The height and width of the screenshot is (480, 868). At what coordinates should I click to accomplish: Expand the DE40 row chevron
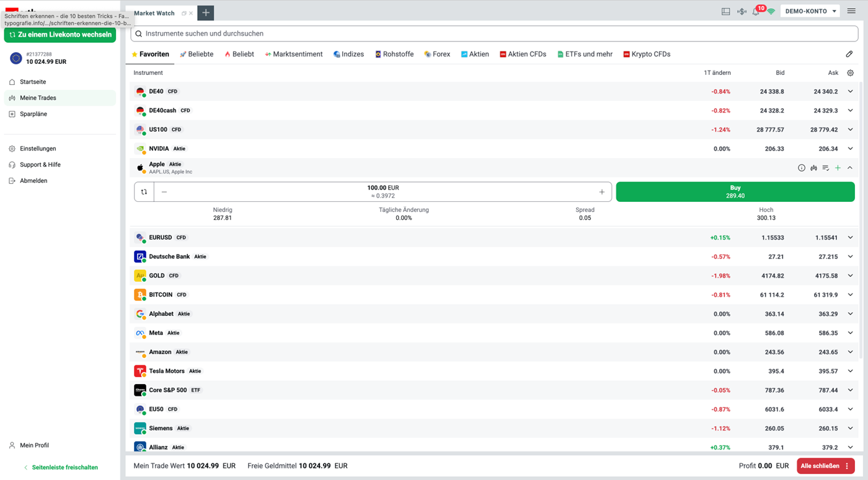[851, 92]
